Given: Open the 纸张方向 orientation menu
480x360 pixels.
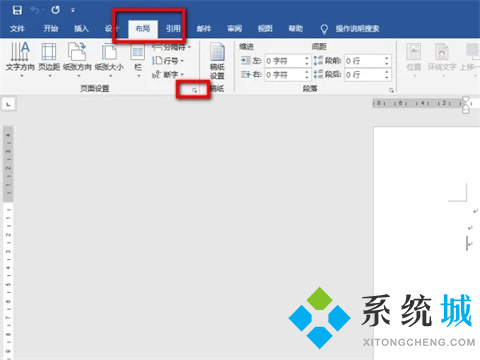Looking at the screenshot, I should click(x=77, y=60).
